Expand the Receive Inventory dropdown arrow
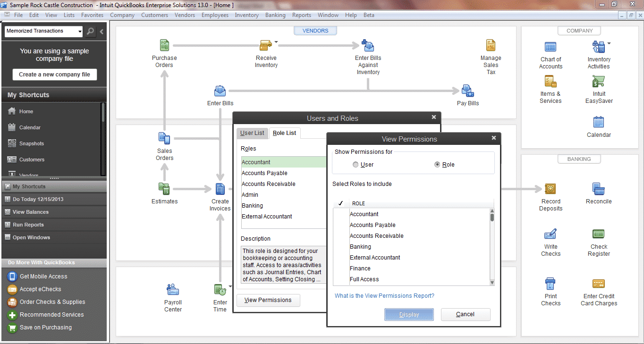This screenshot has width=644, height=344. pos(276,42)
